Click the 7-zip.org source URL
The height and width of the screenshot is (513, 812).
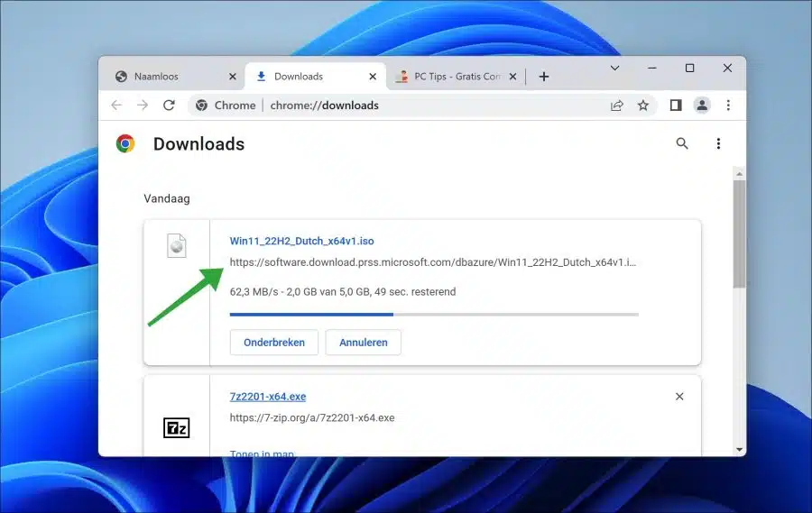pyautogui.click(x=312, y=417)
